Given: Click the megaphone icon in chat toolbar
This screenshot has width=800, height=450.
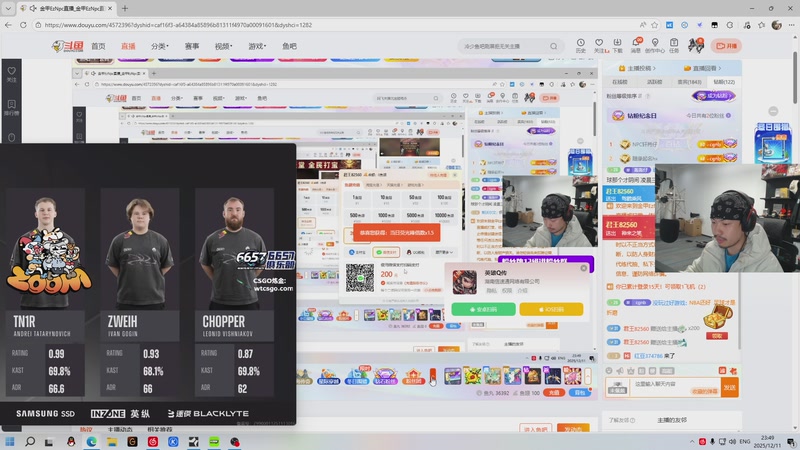Looking at the screenshot, I should point(620,371).
